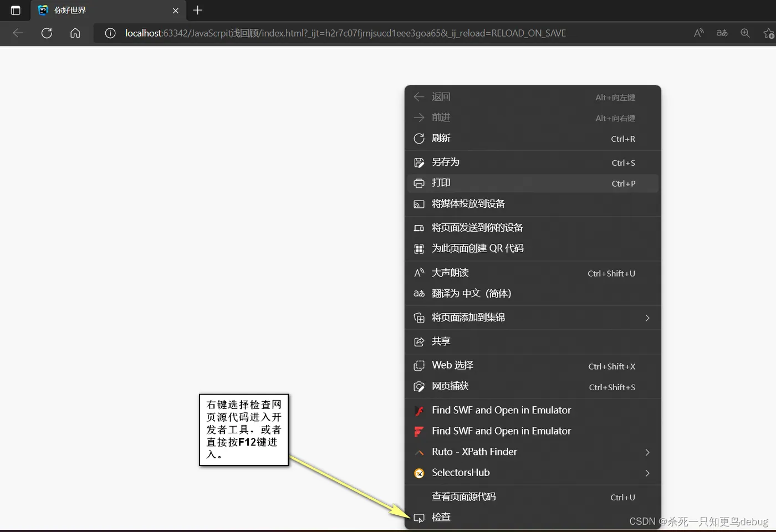
Task: Click the camera icon beside 网页捕获
Action: [419, 386]
